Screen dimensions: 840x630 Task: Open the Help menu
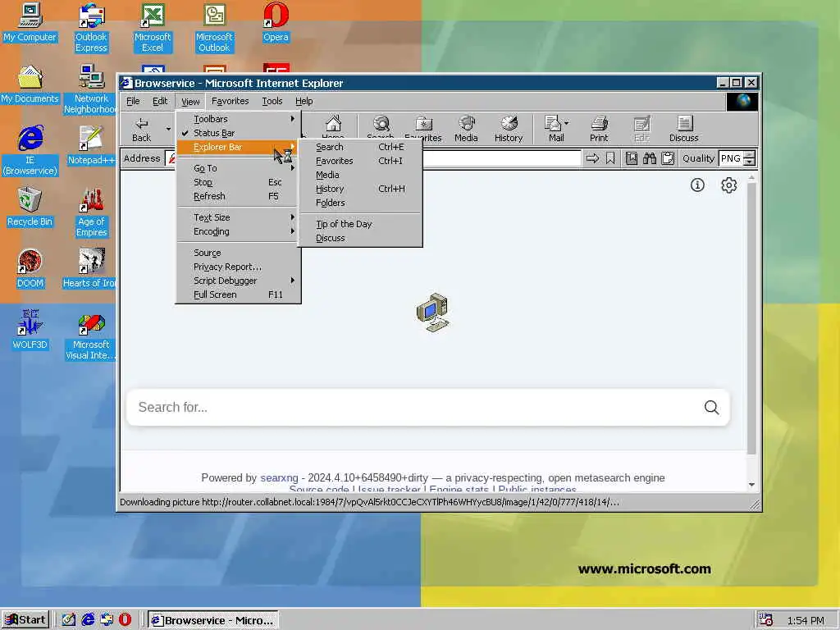point(304,101)
